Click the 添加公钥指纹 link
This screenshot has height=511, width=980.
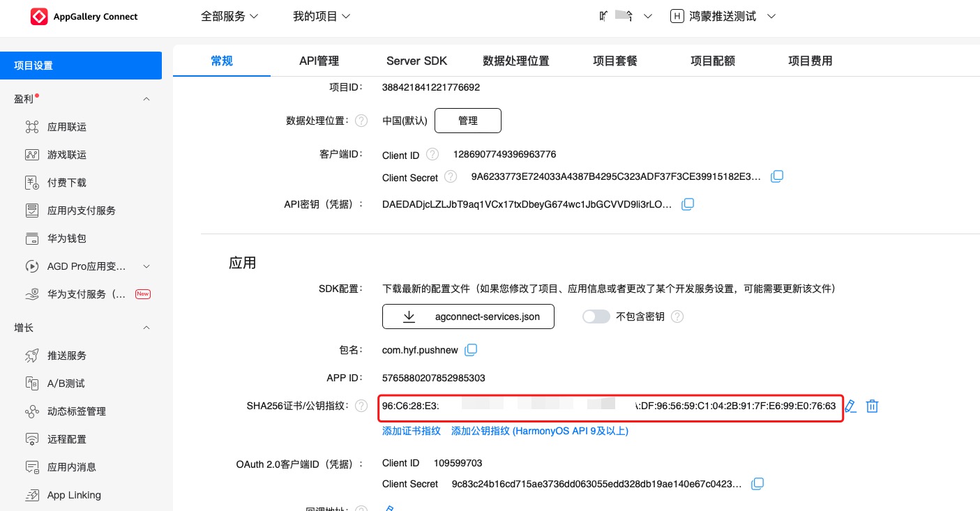tap(540, 431)
